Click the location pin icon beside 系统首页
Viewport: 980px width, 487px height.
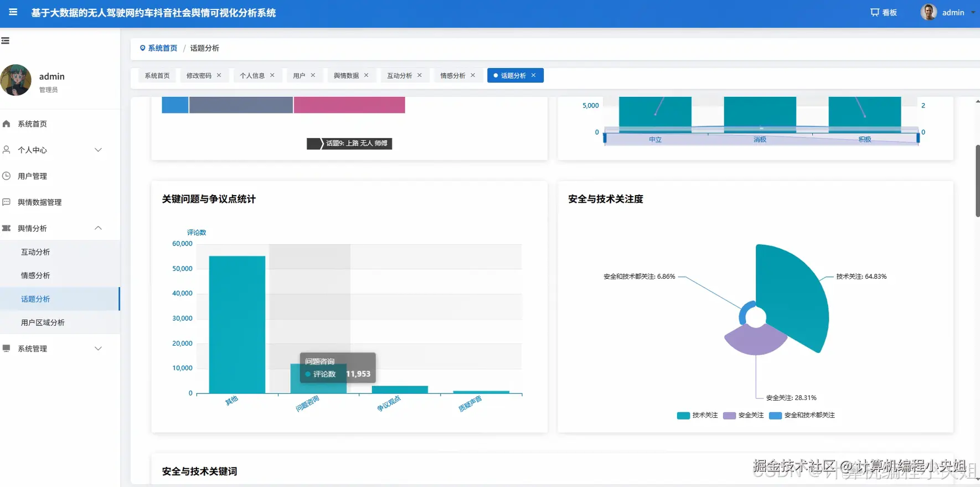tap(142, 48)
